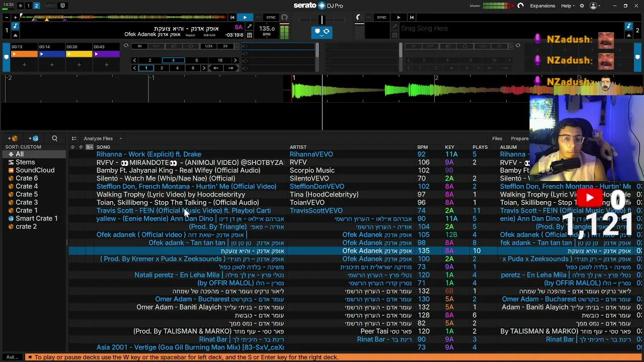Open the Files panel tab
This screenshot has height=362, width=644.
(x=497, y=138)
